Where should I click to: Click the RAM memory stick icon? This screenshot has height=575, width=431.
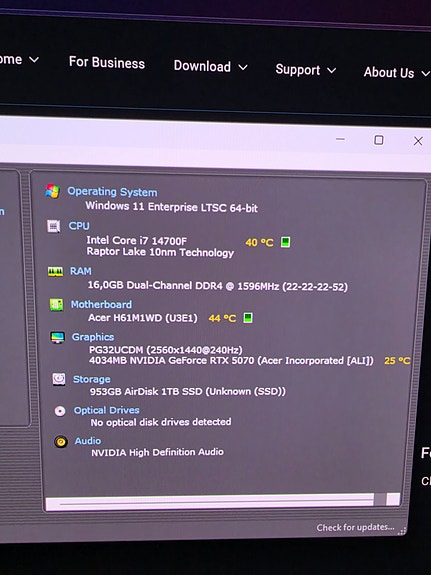(x=55, y=271)
